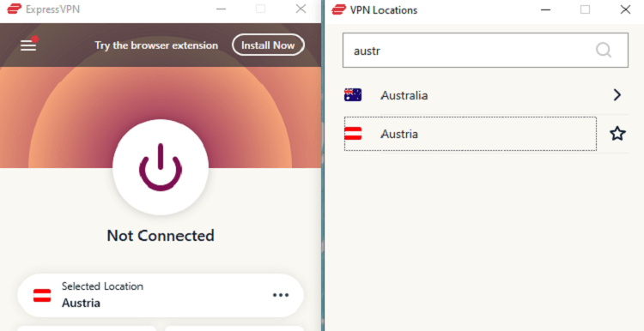Click the Not Connected status text
Viewport: 644px width, 331px height.
pyautogui.click(x=161, y=236)
